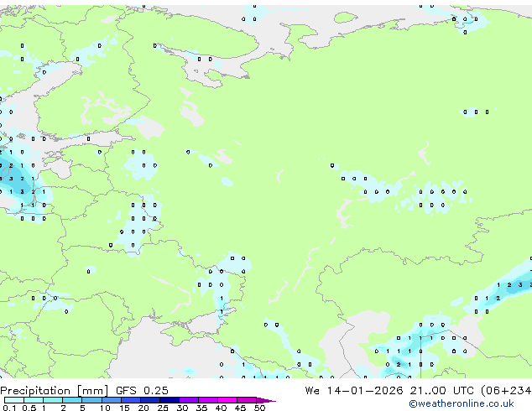Click the 35–40 mm violet legend swatch
Image resolution: width=532 pixels, height=411 pixels.
click(207, 400)
